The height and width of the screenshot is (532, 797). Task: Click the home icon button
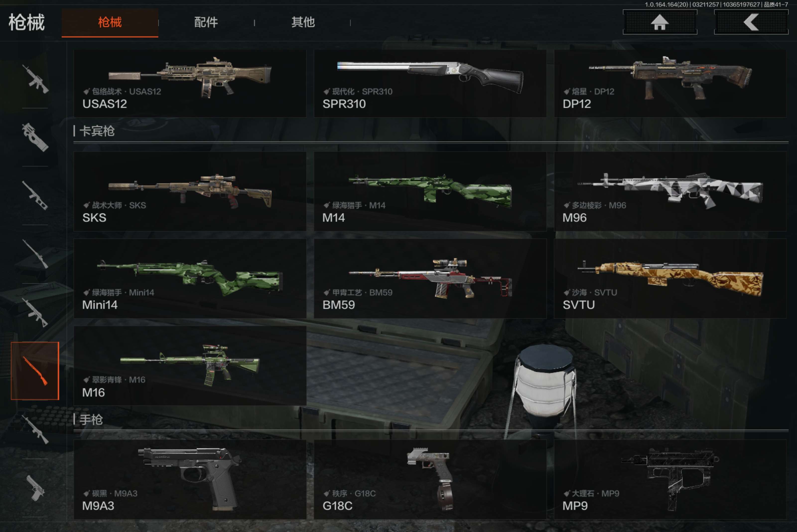[660, 22]
